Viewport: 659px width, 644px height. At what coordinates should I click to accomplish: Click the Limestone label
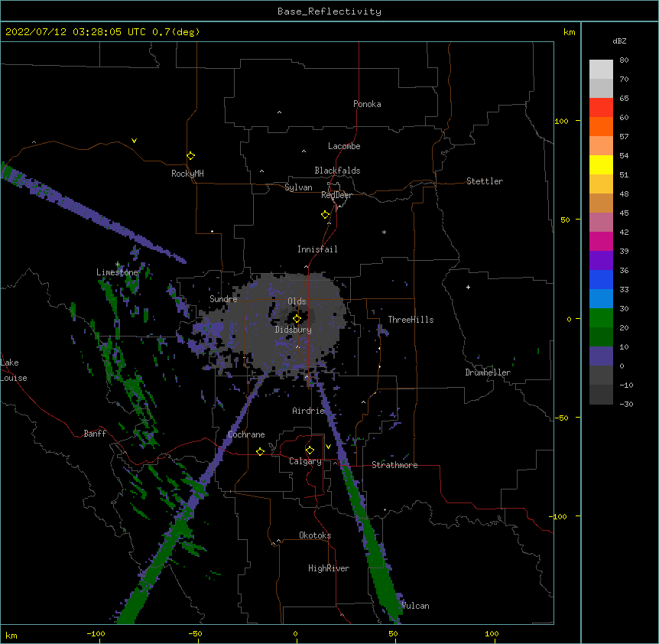117,272
